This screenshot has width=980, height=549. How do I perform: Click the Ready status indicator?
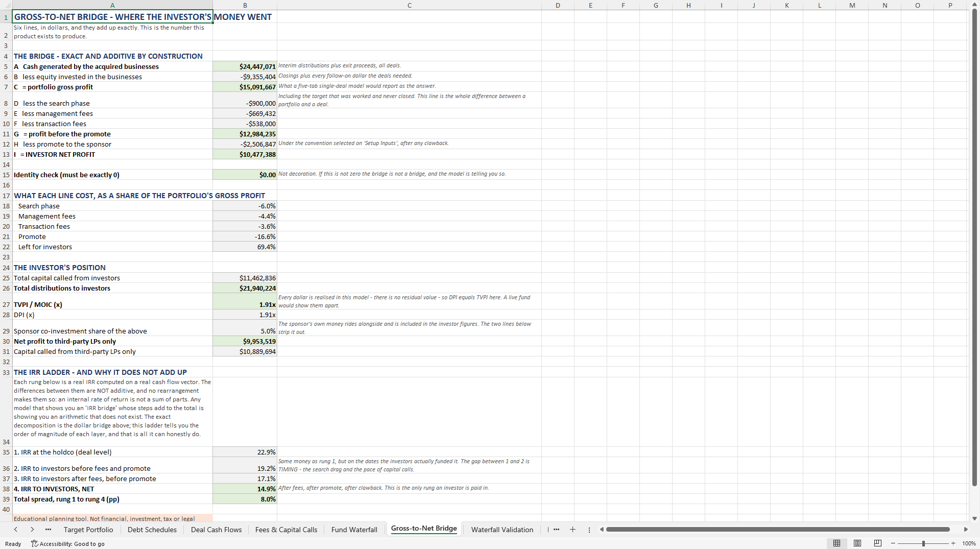click(x=13, y=544)
